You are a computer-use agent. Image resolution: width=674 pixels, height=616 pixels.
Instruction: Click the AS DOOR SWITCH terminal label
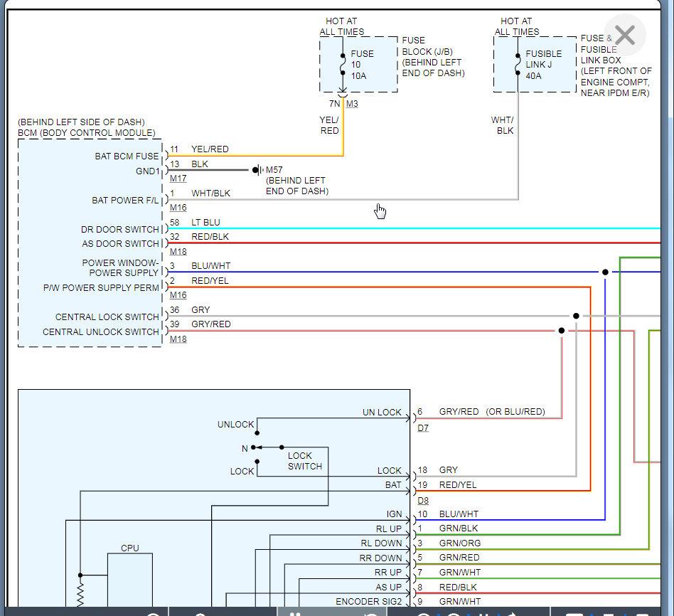click(120, 244)
